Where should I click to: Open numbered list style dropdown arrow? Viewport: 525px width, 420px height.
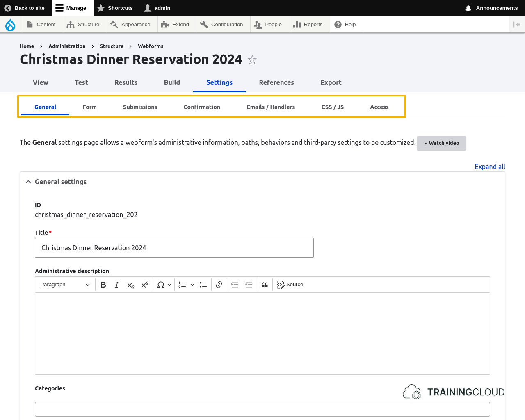[192, 285]
